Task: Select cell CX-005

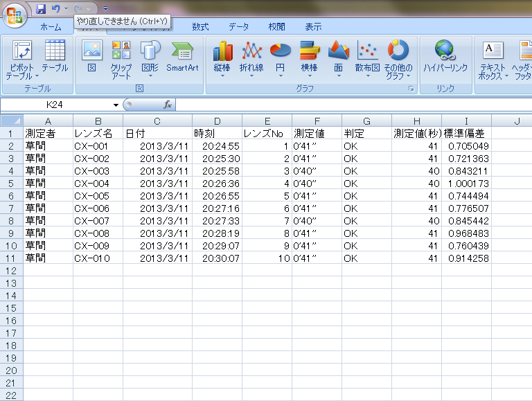Action: (98, 196)
